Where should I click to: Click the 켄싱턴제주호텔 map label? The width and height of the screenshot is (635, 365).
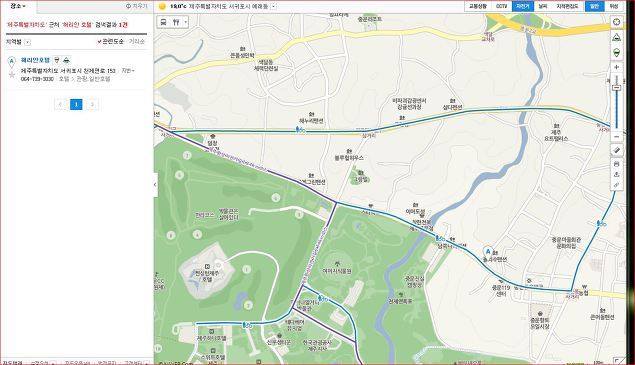pos(207,276)
